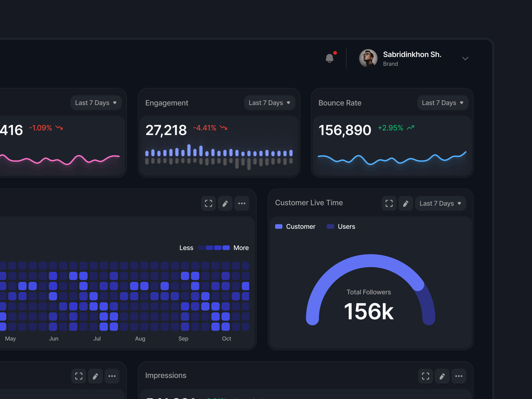Click the brightest heatmap legend swatch
The height and width of the screenshot is (399, 532).
point(226,248)
